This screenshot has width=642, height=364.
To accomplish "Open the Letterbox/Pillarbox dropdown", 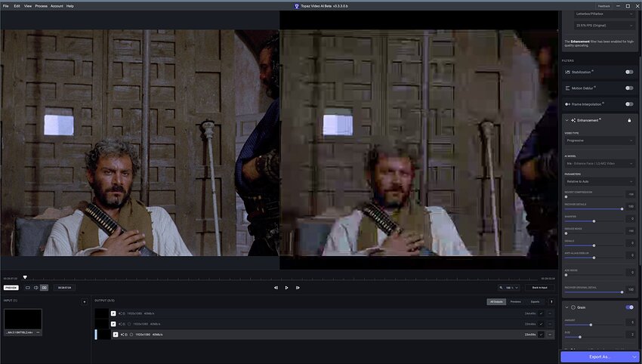I will coord(604,14).
